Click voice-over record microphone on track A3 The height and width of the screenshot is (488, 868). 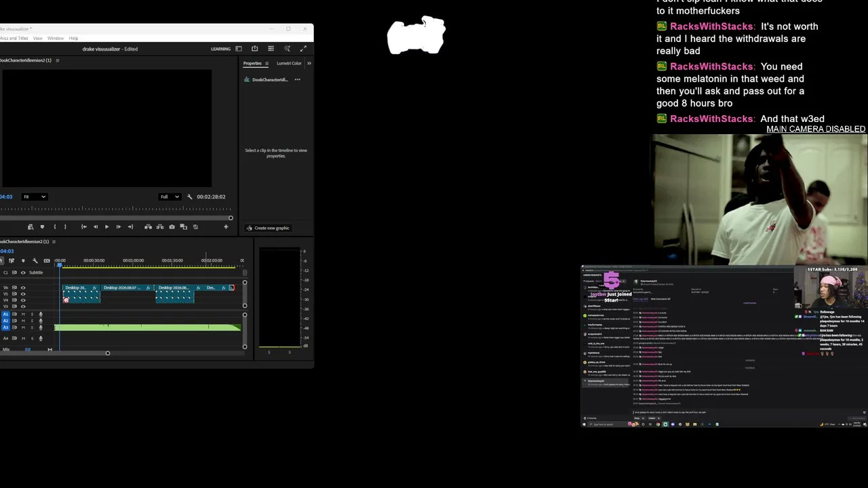point(40,327)
